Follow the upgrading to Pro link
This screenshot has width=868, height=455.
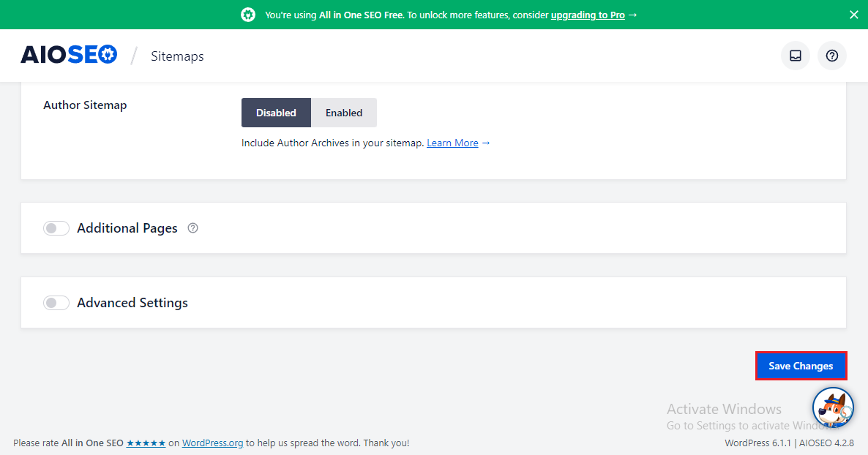click(588, 15)
